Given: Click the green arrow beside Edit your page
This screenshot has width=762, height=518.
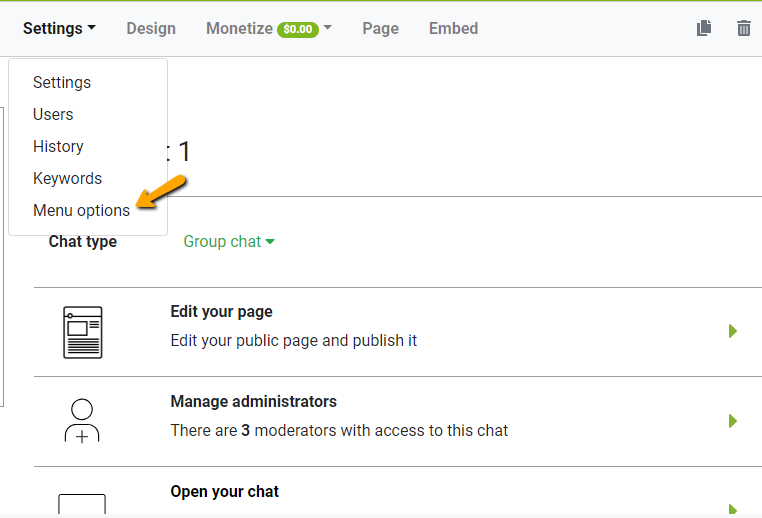Looking at the screenshot, I should coord(733,331).
